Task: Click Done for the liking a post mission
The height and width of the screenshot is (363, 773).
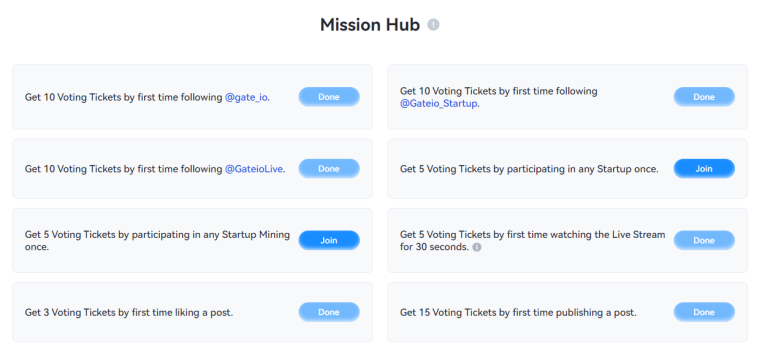Action: pos(329,312)
